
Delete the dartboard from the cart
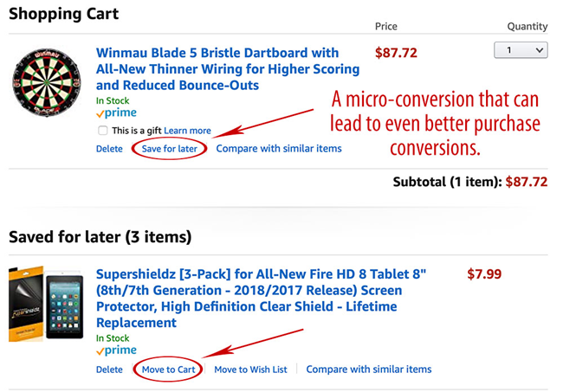click(x=109, y=149)
